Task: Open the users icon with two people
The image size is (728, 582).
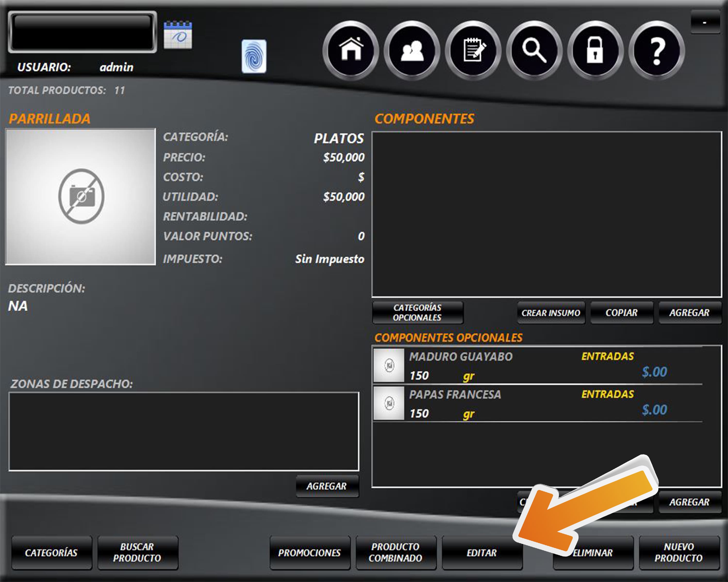Action: [x=412, y=51]
